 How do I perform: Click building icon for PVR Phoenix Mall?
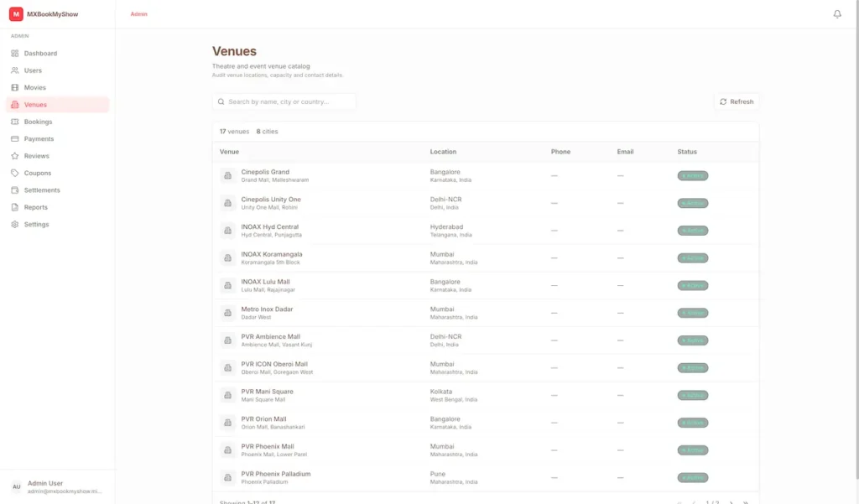tap(227, 449)
